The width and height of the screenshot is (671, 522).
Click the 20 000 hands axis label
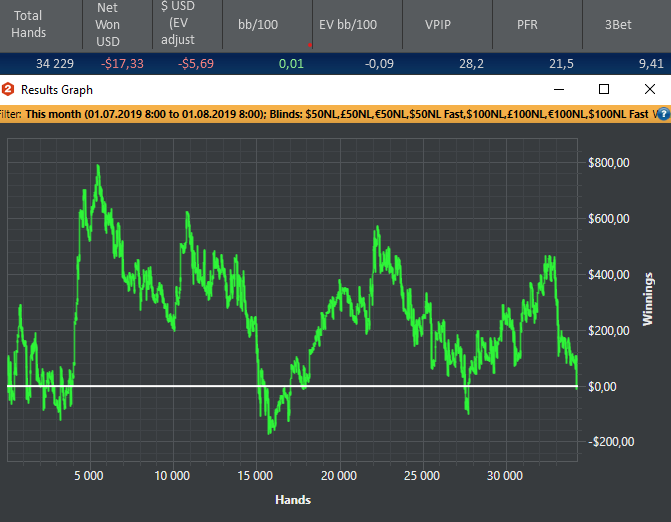click(338, 476)
